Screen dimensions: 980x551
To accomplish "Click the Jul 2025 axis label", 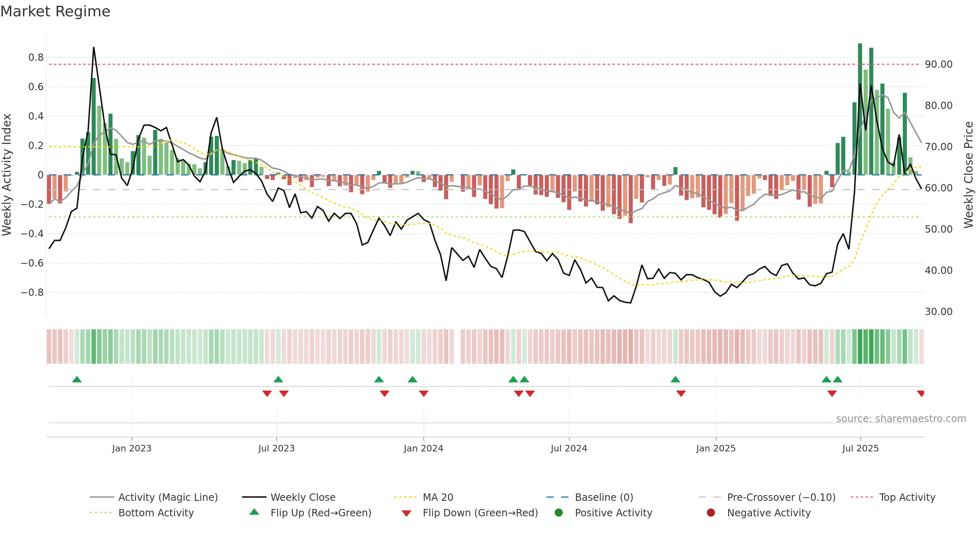I will pos(860,449).
